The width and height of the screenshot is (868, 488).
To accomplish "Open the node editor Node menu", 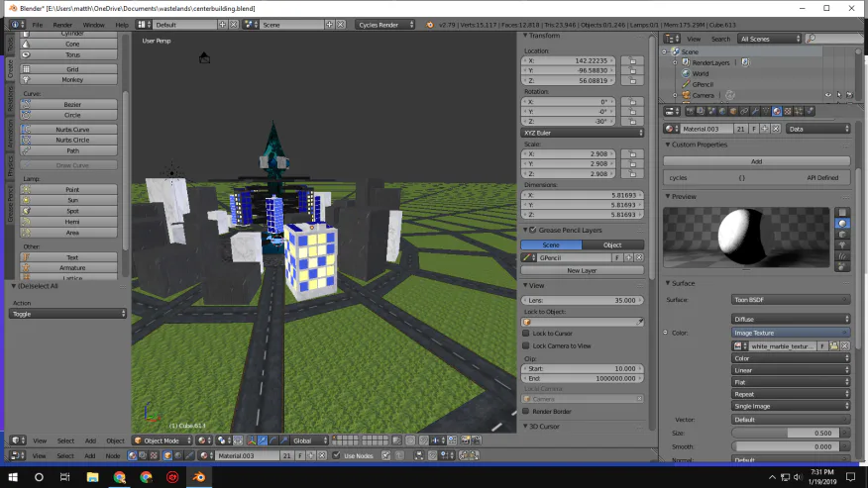I will (113, 455).
